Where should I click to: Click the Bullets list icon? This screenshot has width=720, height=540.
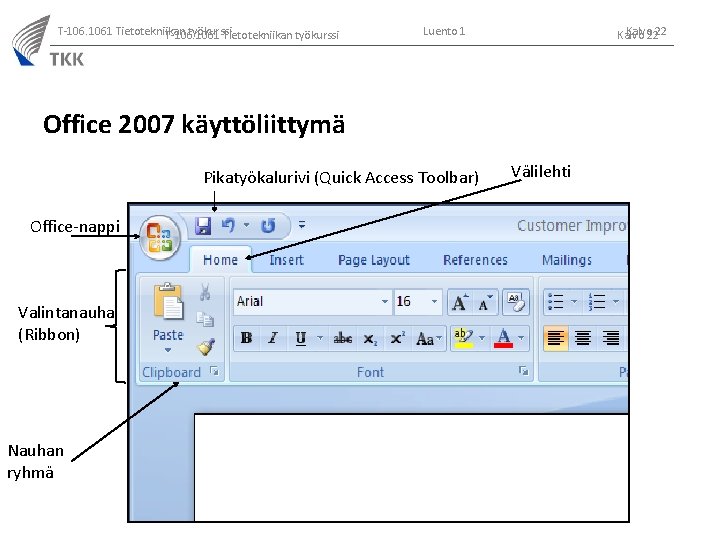(556, 302)
